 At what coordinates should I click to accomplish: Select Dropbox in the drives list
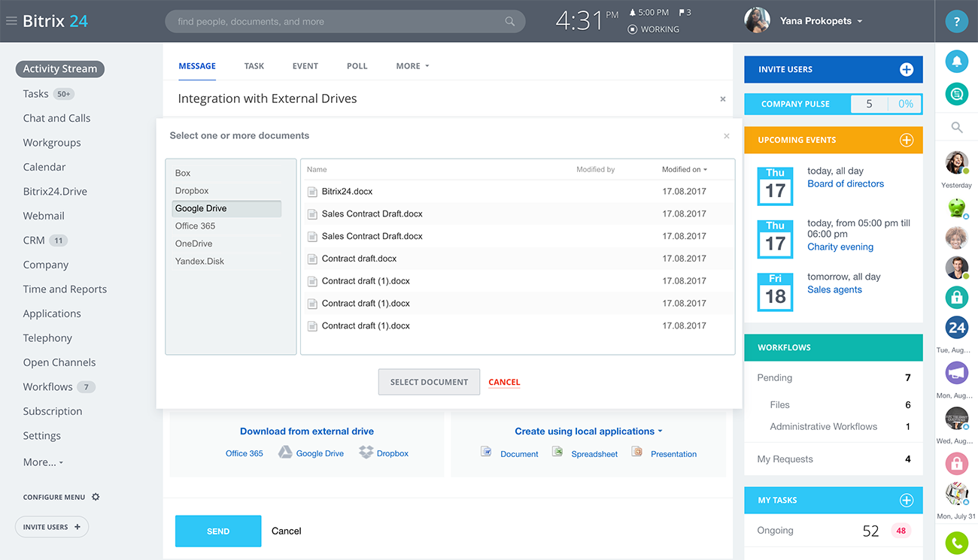(x=192, y=191)
